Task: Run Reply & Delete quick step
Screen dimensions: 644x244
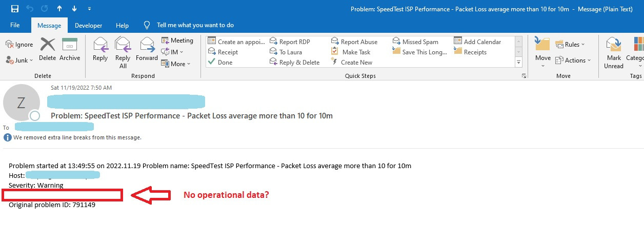Action: 295,62
